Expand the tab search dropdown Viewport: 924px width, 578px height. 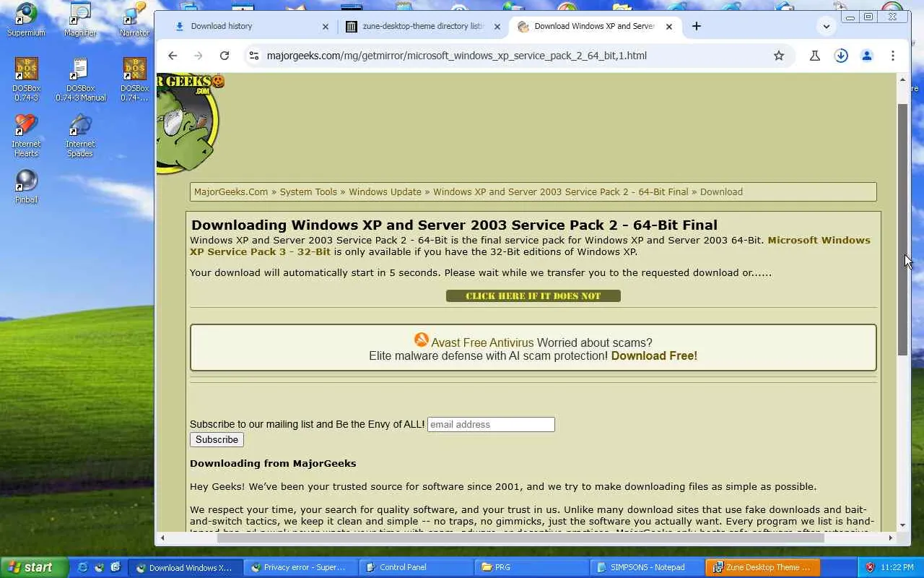click(827, 26)
